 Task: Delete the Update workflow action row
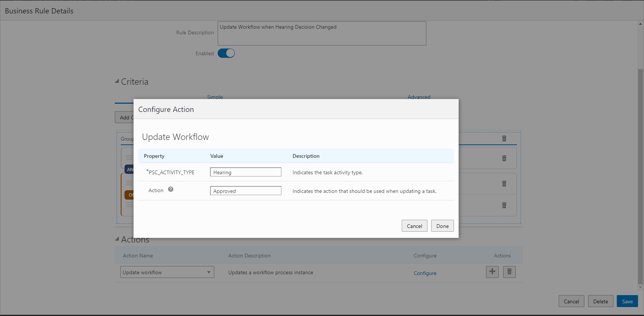pyautogui.click(x=509, y=272)
